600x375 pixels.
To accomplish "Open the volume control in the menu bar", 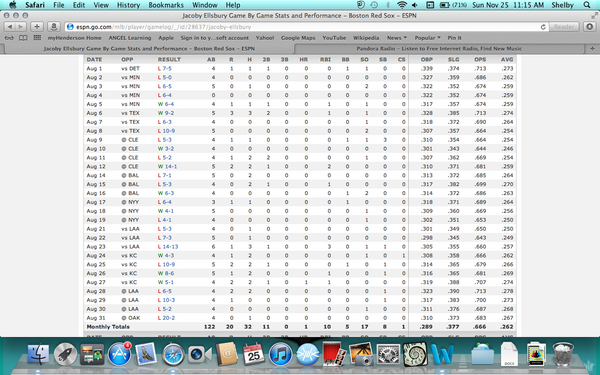I will [x=415, y=5].
